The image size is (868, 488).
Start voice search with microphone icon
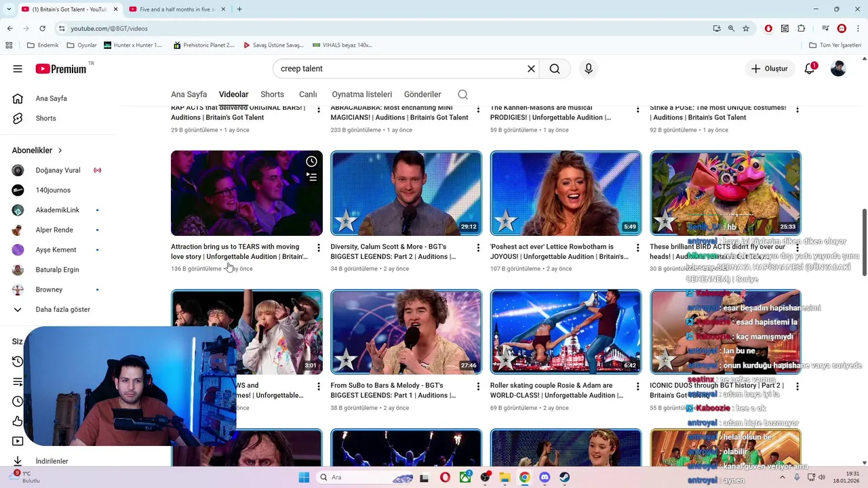589,68
